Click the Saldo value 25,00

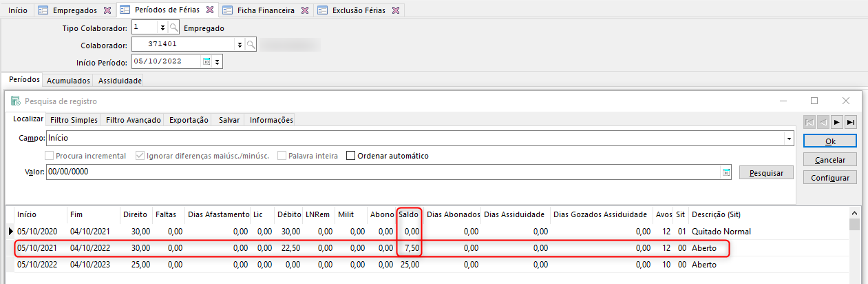[x=410, y=264]
